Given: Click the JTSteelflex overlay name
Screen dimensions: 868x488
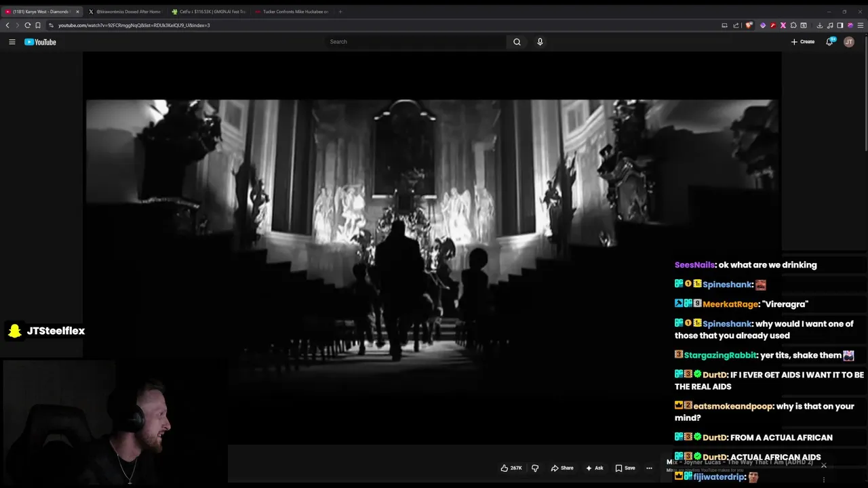Looking at the screenshot, I should (x=56, y=331).
